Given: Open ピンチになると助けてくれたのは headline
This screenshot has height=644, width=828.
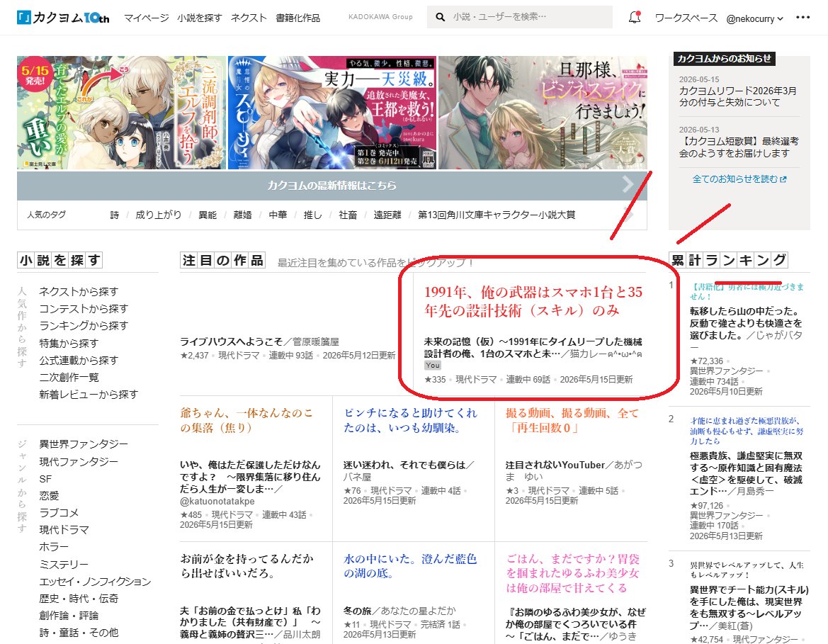Looking at the screenshot, I should coord(410,420).
